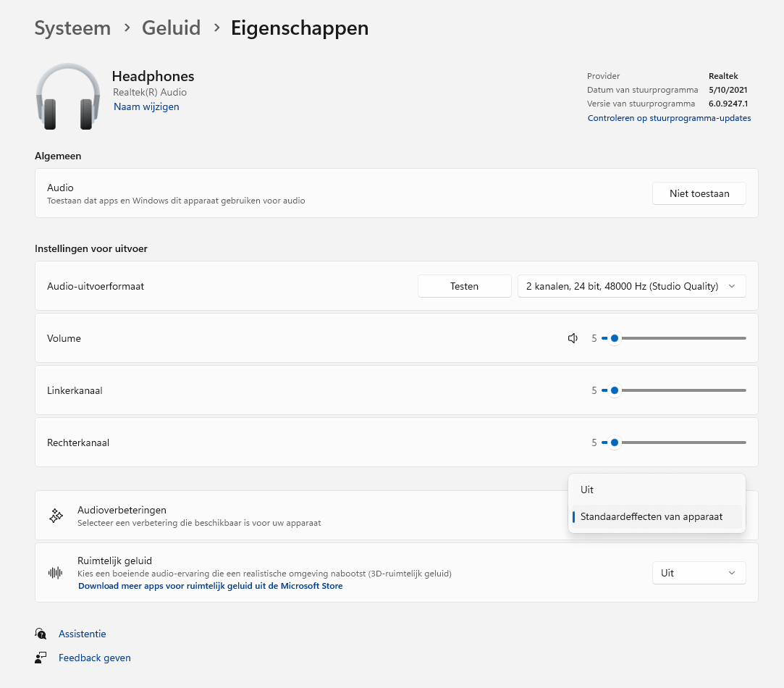This screenshot has width=784, height=688.
Task: Click the headphones device icon
Action: point(68,97)
